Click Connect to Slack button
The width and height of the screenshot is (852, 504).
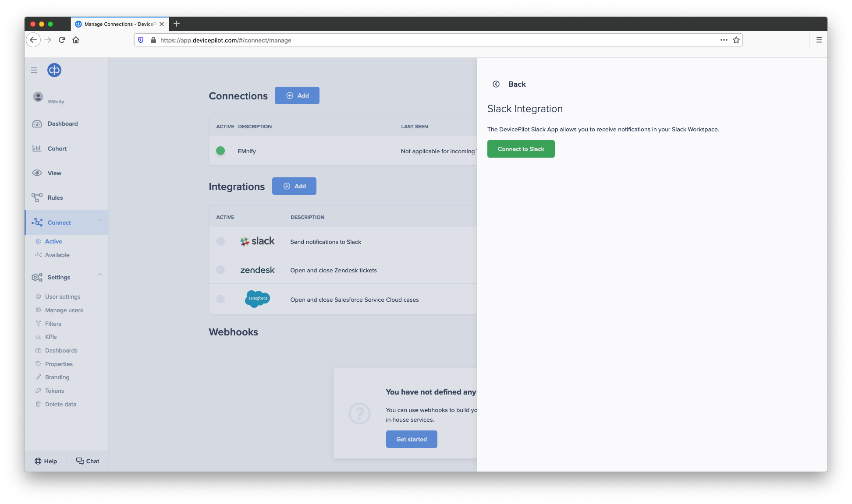point(521,149)
